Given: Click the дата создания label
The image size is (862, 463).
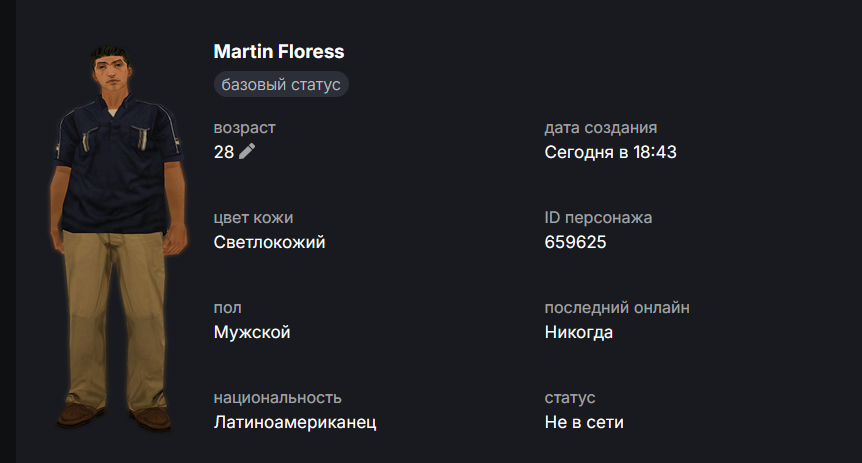Looking at the screenshot, I should point(600,128).
